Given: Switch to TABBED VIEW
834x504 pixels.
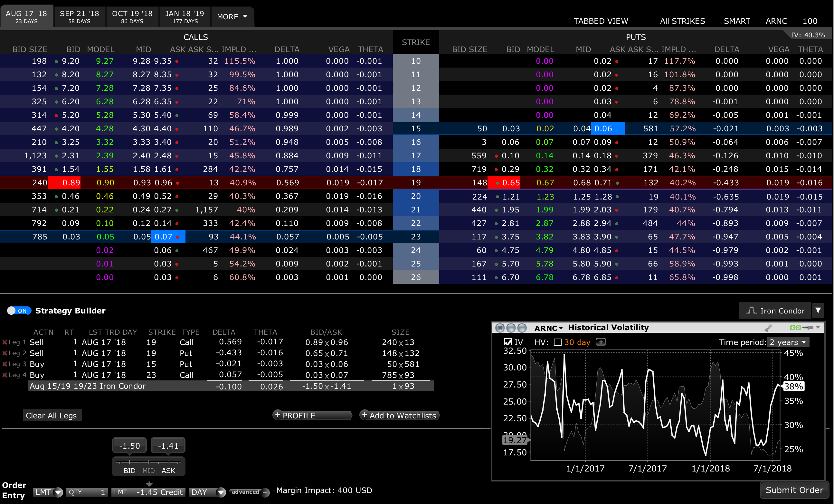Looking at the screenshot, I should (x=601, y=21).
